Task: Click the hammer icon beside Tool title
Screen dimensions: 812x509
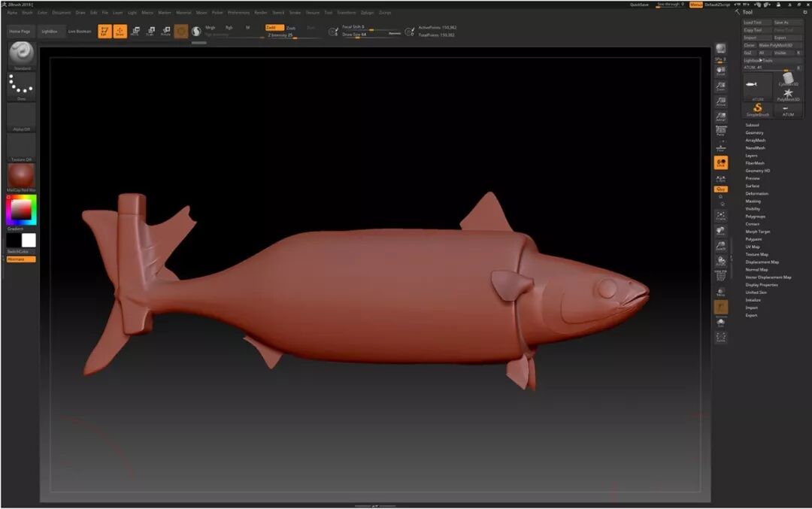Action: [737, 12]
